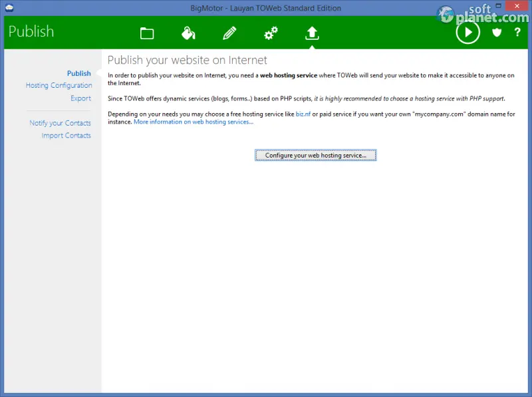Open More information on web hosting services link
The width and height of the screenshot is (532, 397).
point(194,122)
